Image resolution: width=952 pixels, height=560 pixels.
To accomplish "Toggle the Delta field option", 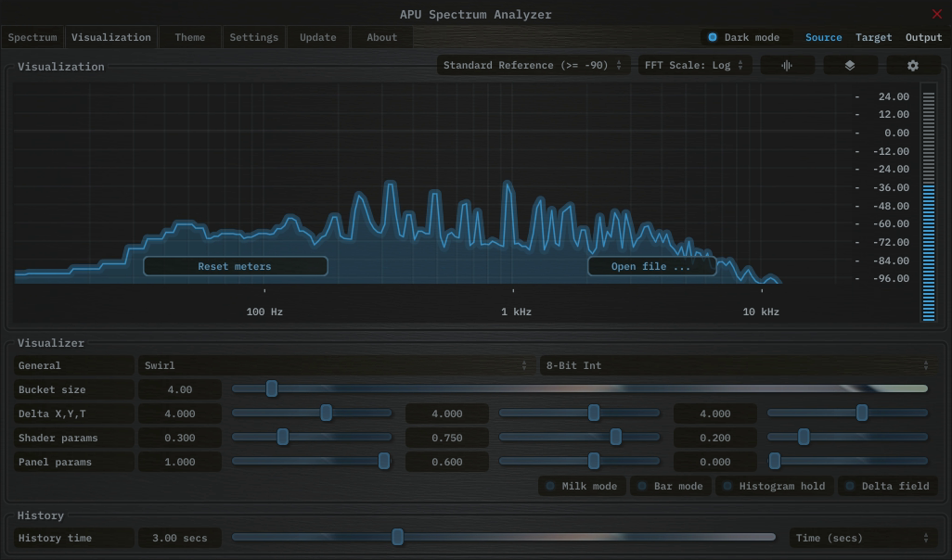I will click(x=886, y=486).
